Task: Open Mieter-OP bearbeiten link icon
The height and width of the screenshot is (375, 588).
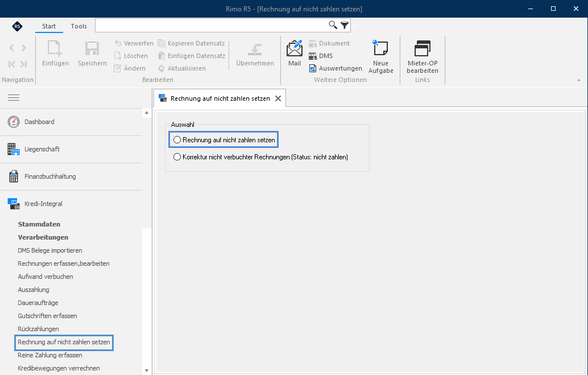Action: pos(423,48)
